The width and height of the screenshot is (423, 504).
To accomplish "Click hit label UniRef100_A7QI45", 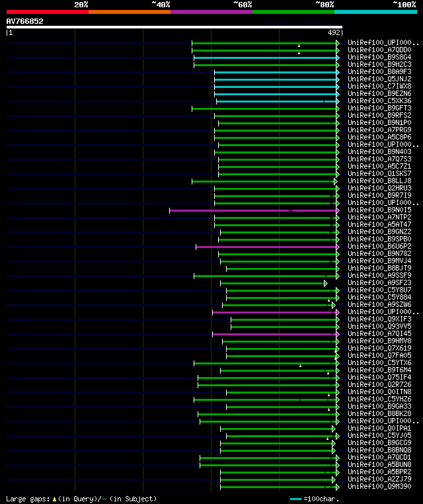I will coord(379,333).
